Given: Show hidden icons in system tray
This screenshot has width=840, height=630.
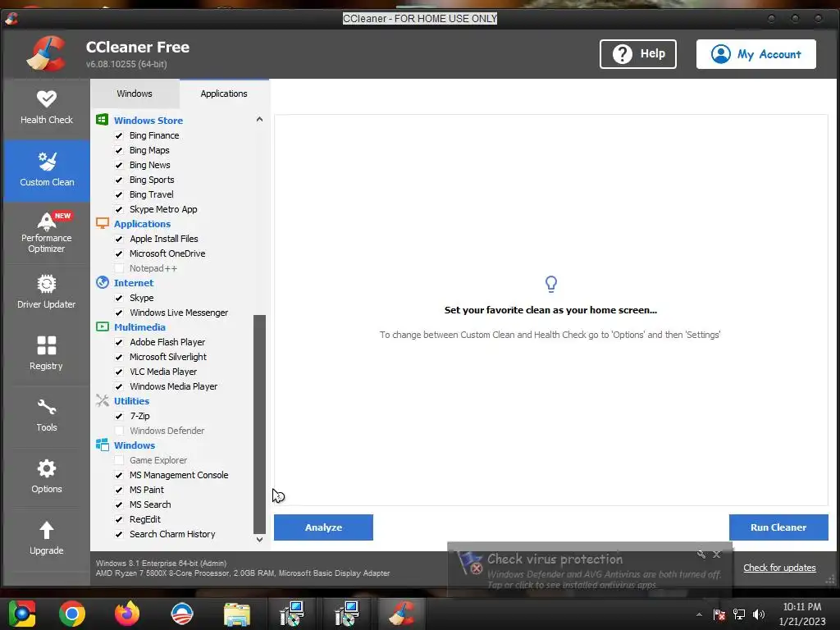Looking at the screenshot, I should tap(699, 614).
